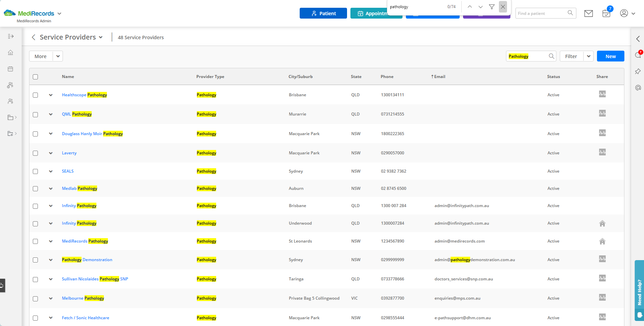The height and width of the screenshot is (326, 644).
Task: Click the blue Patient button
Action: [323, 13]
